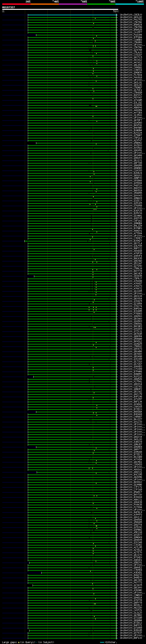Select hit label UniRef100_Q17267
The width and height of the screenshot is (146, 644).
[131, 364]
